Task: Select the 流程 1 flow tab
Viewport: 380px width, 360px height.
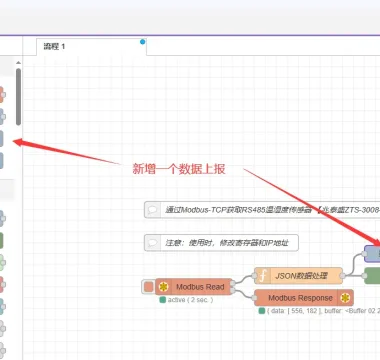Action: click(x=91, y=47)
